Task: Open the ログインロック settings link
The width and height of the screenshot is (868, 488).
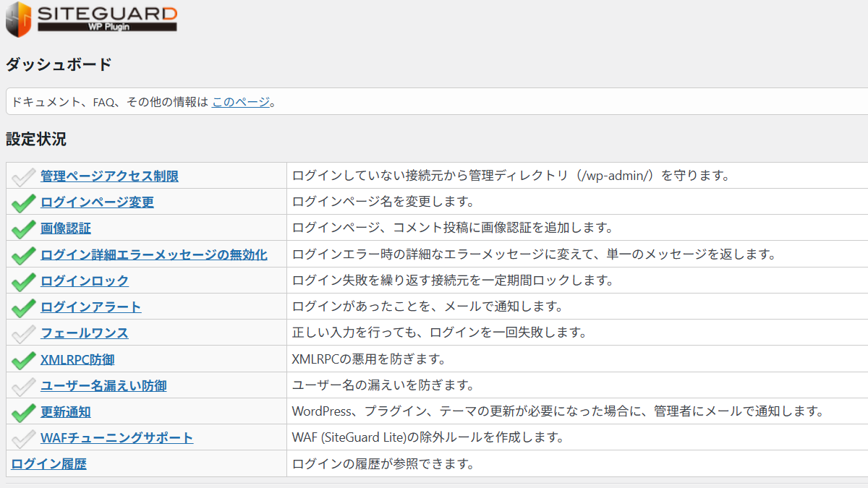Action: point(85,281)
